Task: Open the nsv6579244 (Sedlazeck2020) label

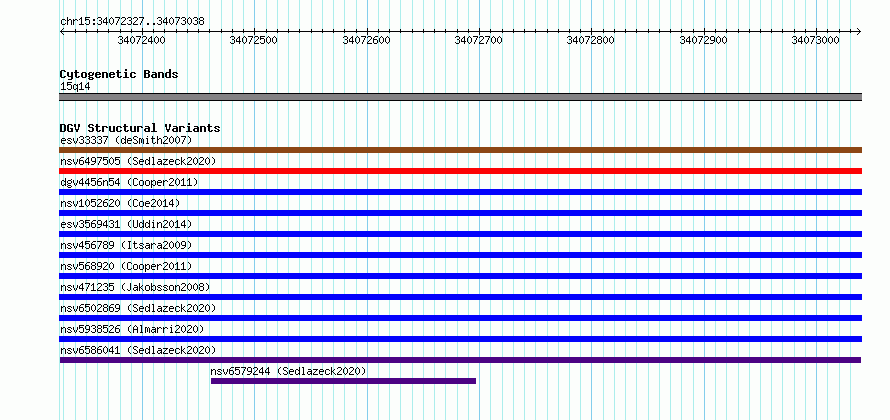Action: point(288,371)
